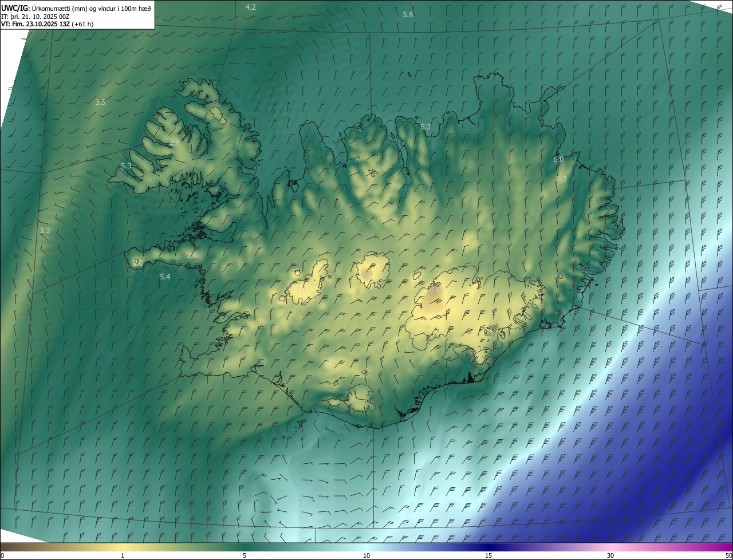The width and height of the screenshot is (733, 560).
Task: Click the colorbar tick label 10
Action: 366,555
